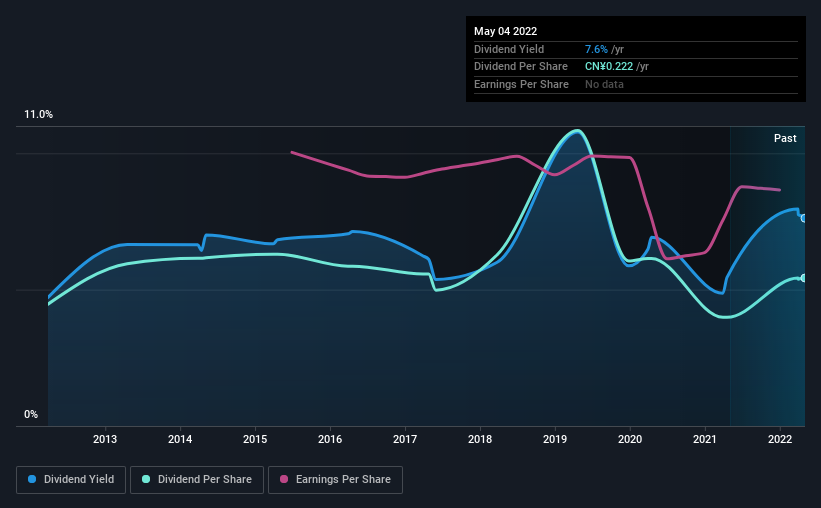Select the 2018 x-axis label
Viewport: 821px width, 508px height.
[480, 439]
